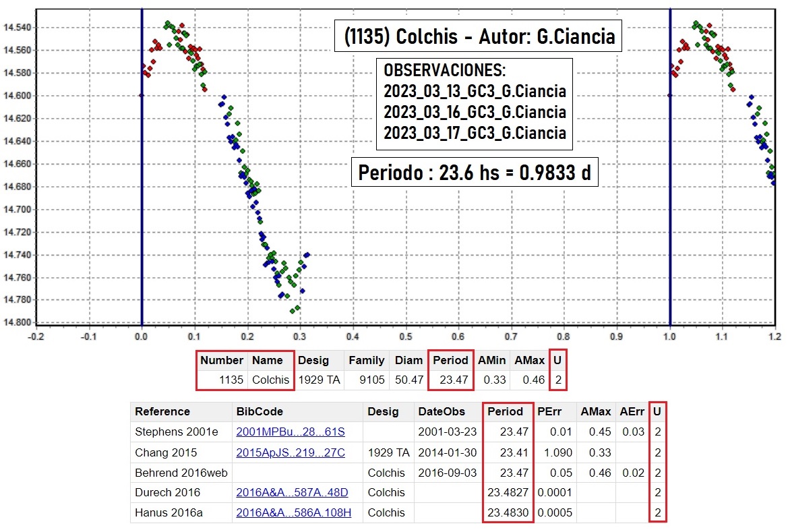Viewport: 788px width, 532px height.
Task: Select the 1.090 PErr value
Action: (x=558, y=452)
